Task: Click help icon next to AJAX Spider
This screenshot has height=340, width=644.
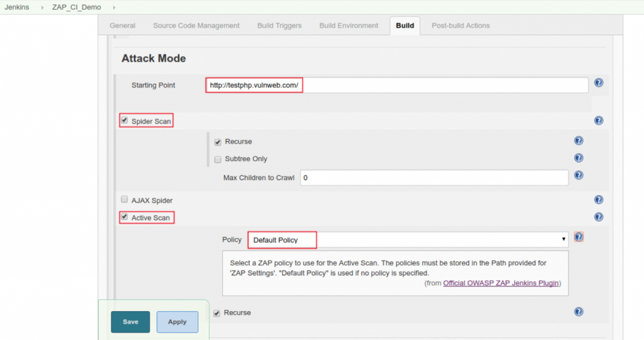Action: pos(599,200)
